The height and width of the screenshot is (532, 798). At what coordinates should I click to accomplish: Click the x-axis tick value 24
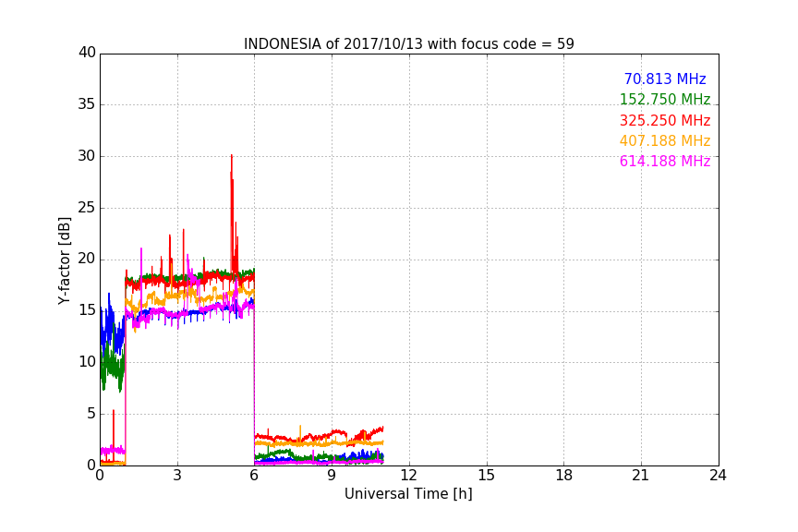[x=718, y=476]
